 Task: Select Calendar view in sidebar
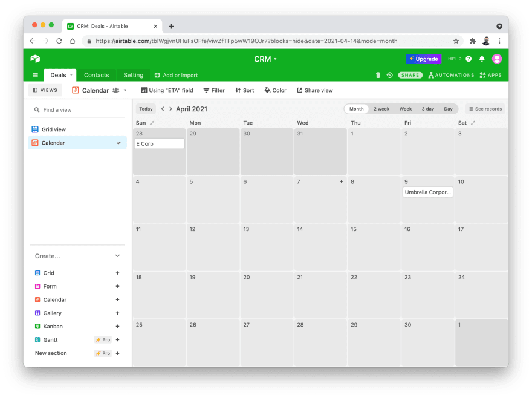78,143
